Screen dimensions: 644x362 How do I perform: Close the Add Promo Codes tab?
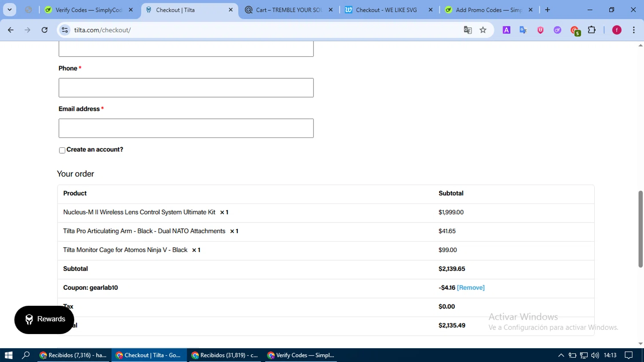(531, 9)
